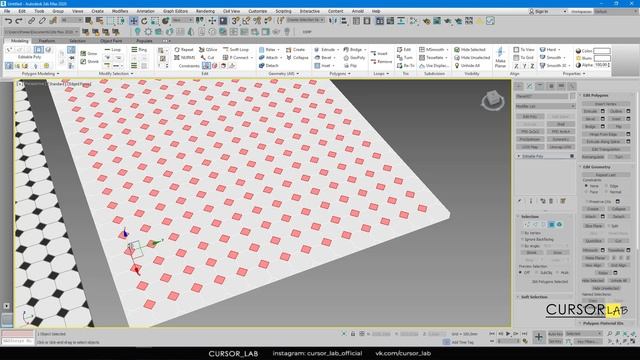Image resolution: width=640 pixels, height=360 pixels.
Task: Toggle the Percent Snap icon
Action: click(257, 20)
